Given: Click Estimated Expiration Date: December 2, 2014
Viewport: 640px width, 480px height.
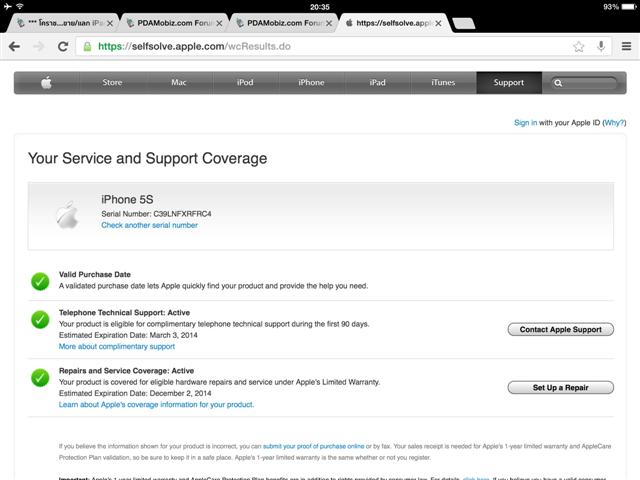Looking at the screenshot, I should coord(135,393).
